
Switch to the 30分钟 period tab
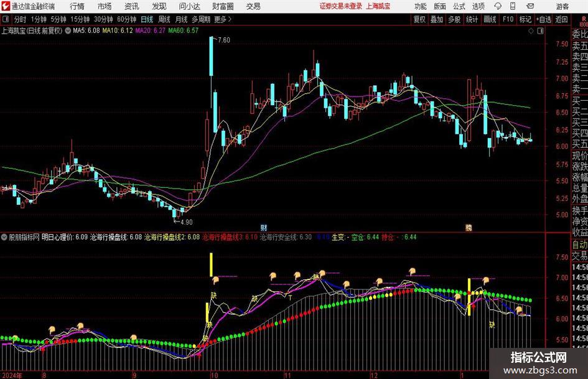pyautogui.click(x=103, y=19)
